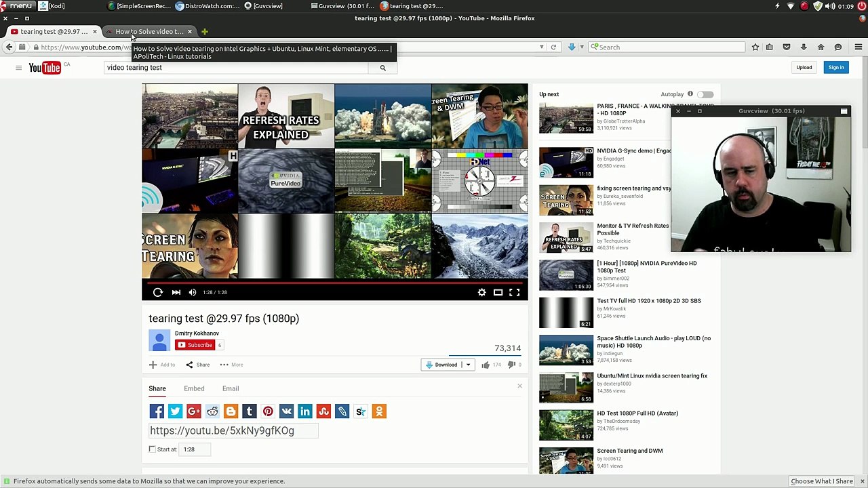
Task: Dislike the video with thumbs down
Action: click(511, 365)
